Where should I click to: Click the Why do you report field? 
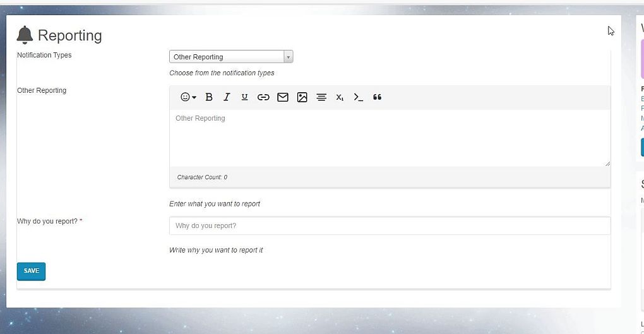(x=390, y=226)
